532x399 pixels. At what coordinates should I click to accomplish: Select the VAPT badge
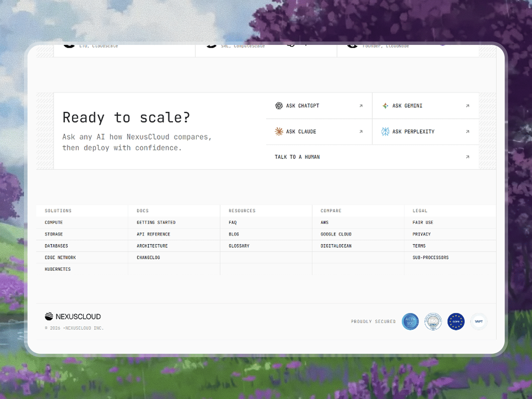(478, 322)
